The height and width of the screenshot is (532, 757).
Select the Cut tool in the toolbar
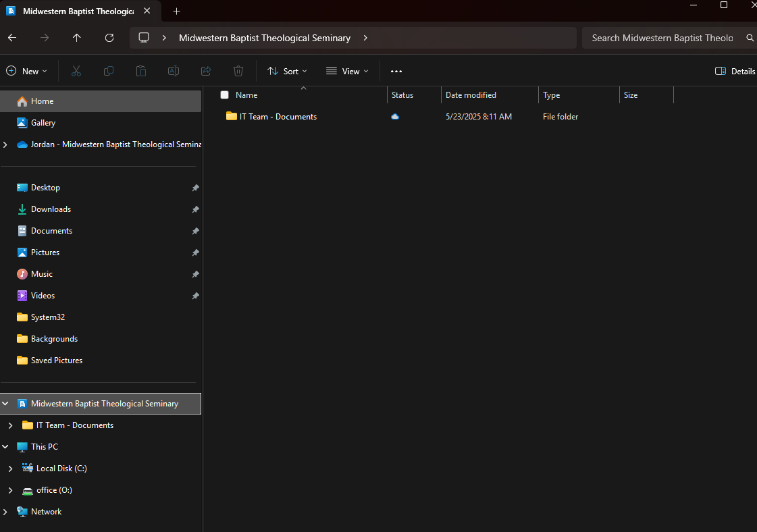click(x=76, y=71)
